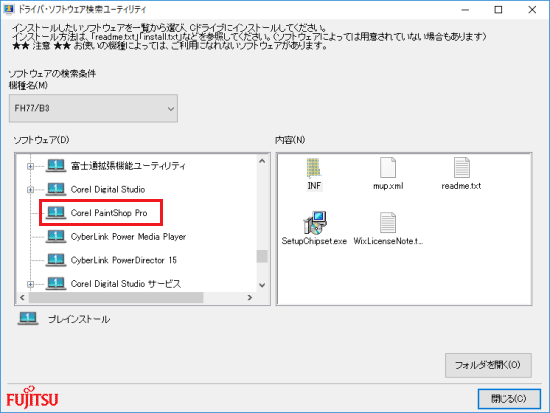The image size is (550, 413).
Task: Minimize the window
Action: [465, 9]
